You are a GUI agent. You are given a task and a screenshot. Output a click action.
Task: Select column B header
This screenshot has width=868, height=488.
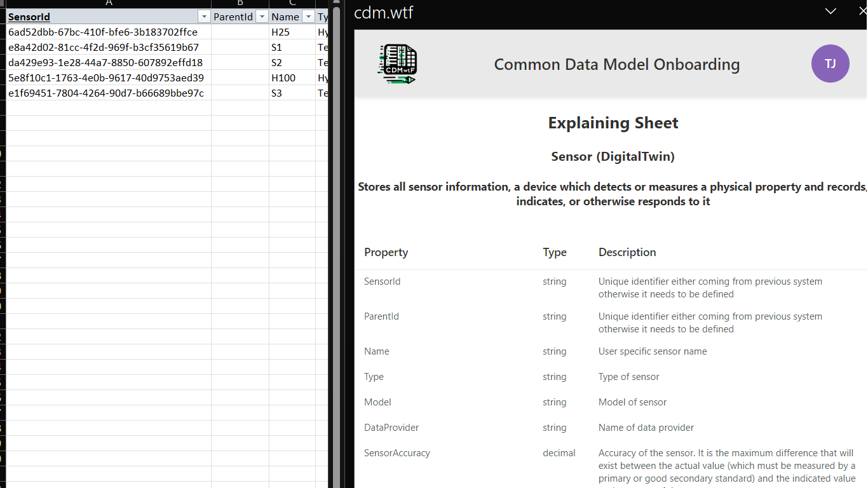click(240, 3)
